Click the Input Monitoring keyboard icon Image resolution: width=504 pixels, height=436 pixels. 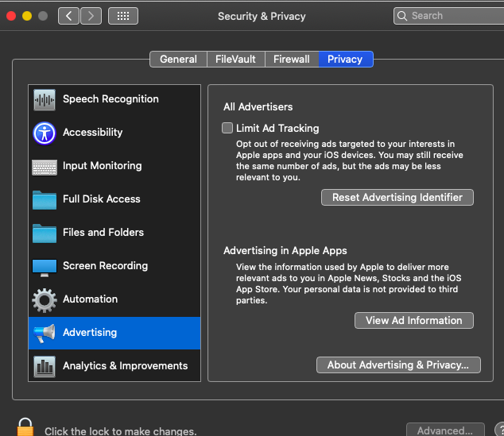tap(45, 167)
